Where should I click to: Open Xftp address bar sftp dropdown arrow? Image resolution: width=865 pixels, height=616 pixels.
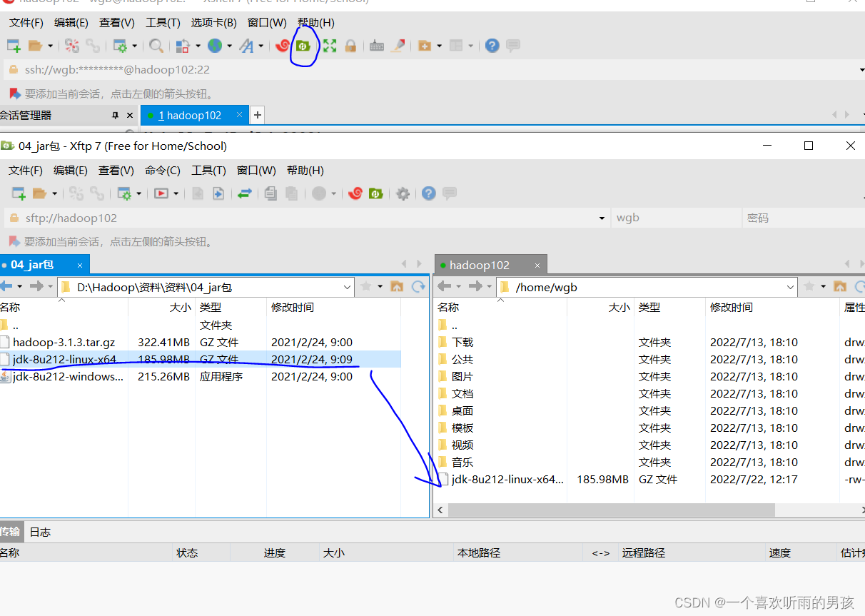point(603,218)
